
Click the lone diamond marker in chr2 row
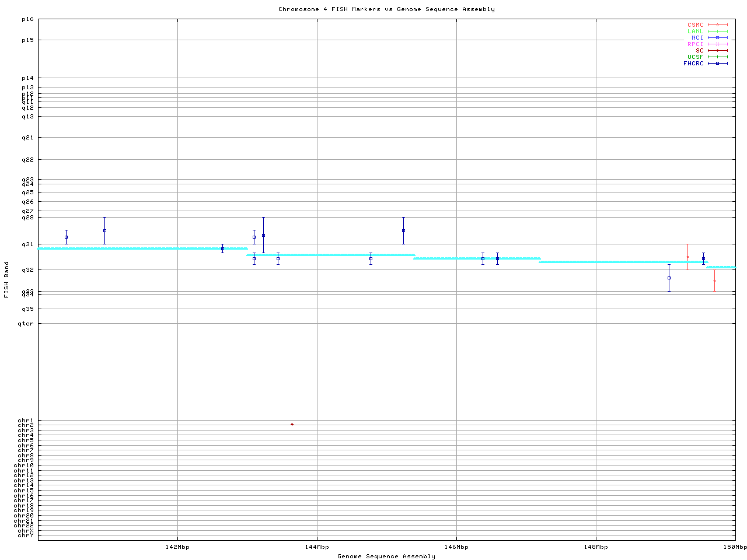[x=292, y=424]
